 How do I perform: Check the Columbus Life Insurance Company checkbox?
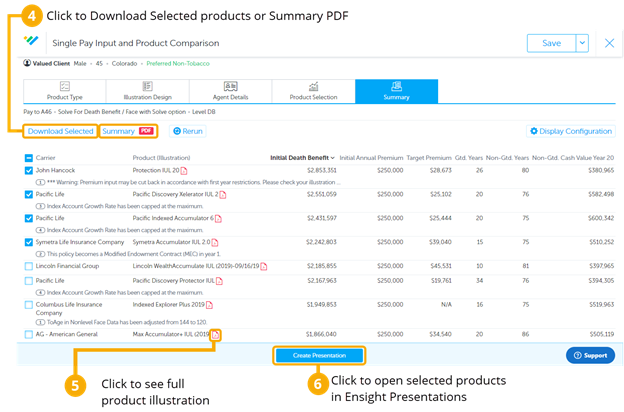(29, 305)
